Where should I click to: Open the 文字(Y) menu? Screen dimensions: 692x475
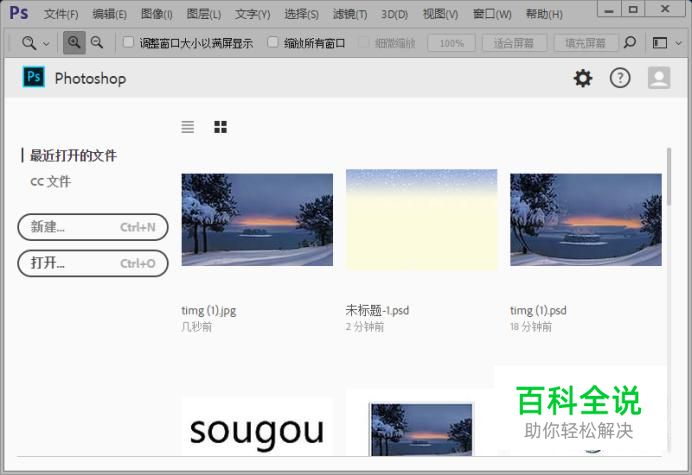tap(252, 14)
